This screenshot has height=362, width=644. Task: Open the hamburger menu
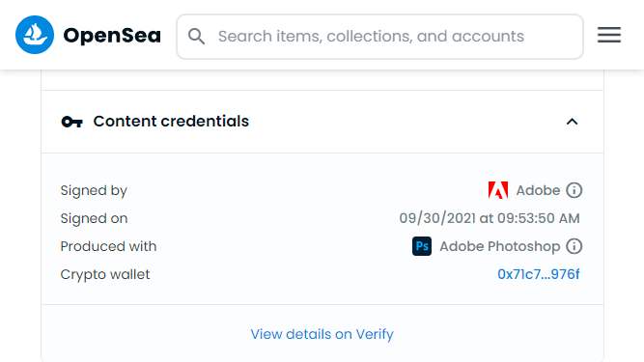[x=609, y=35]
